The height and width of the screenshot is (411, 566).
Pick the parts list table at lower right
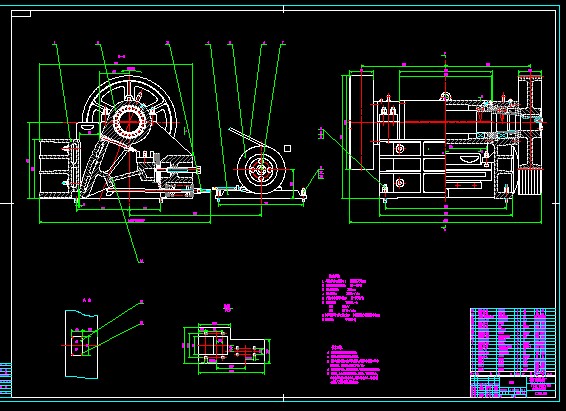(x=513, y=341)
